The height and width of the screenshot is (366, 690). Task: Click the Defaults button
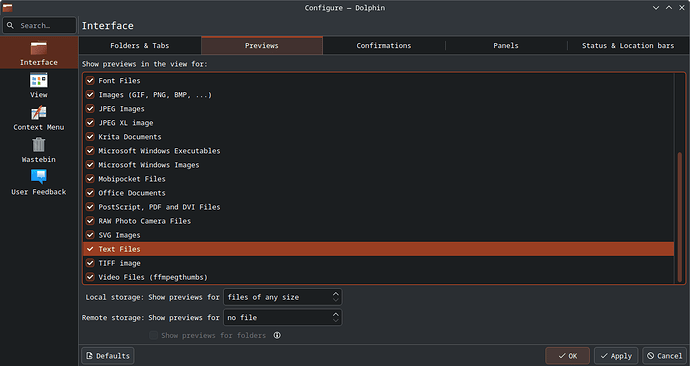pos(108,356)
